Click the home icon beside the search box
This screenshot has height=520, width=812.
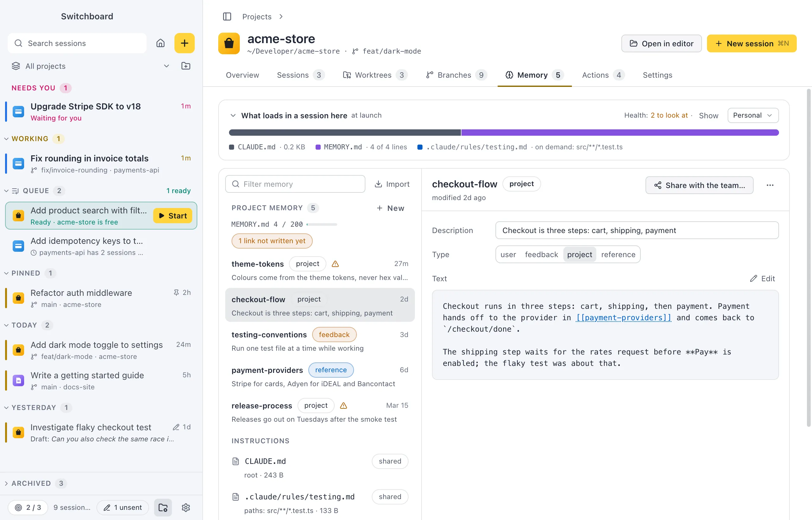point(160,43)
